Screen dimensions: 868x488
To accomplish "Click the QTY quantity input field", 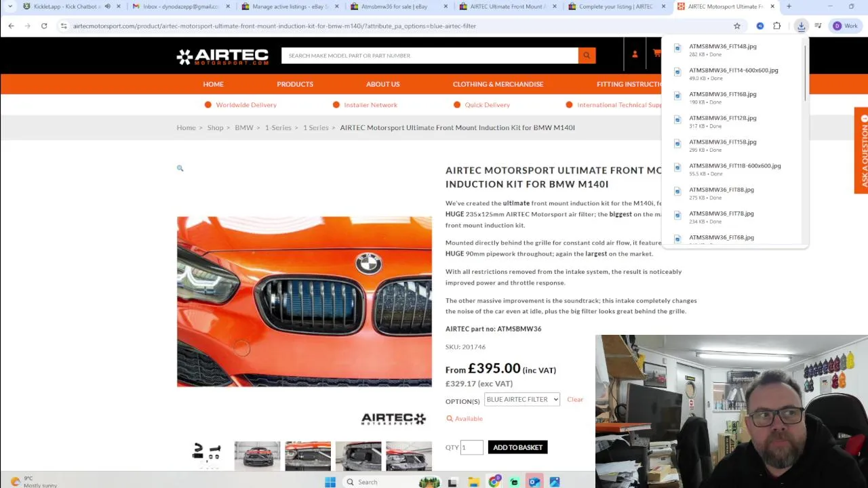I will [472, 447].
